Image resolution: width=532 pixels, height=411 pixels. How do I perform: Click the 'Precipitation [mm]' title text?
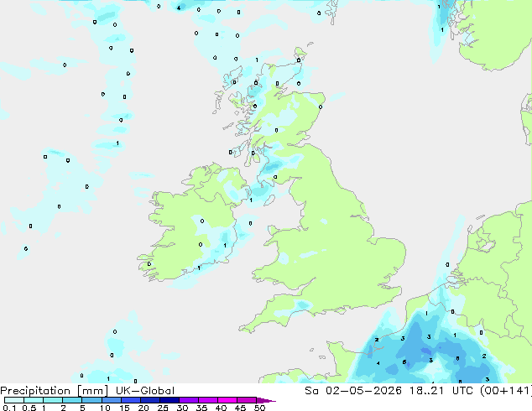coord(55,391)
